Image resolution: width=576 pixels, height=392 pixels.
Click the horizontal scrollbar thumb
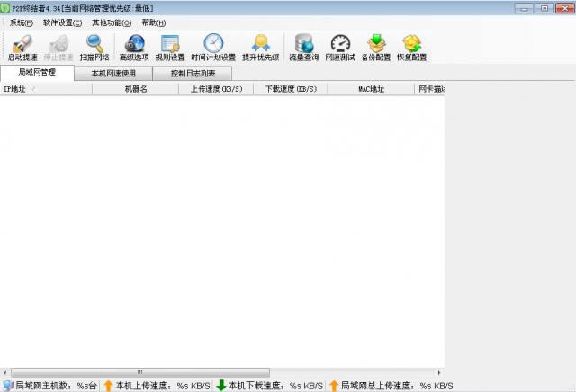139,371
